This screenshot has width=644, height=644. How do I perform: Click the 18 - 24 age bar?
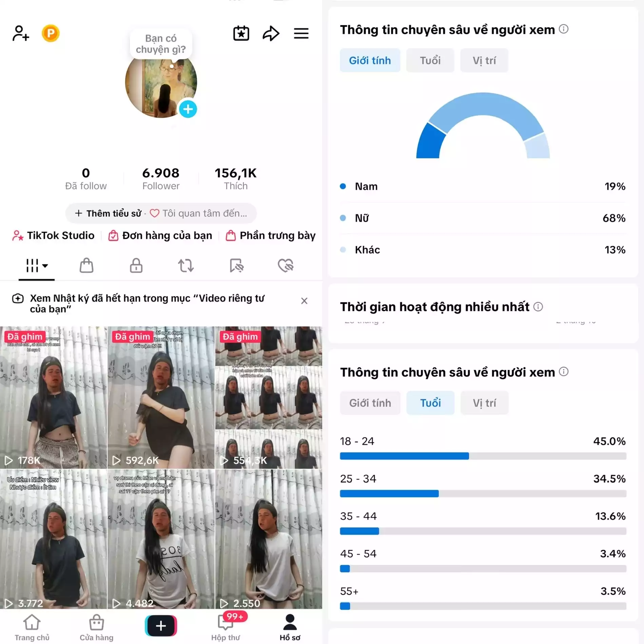pos(483,456)
